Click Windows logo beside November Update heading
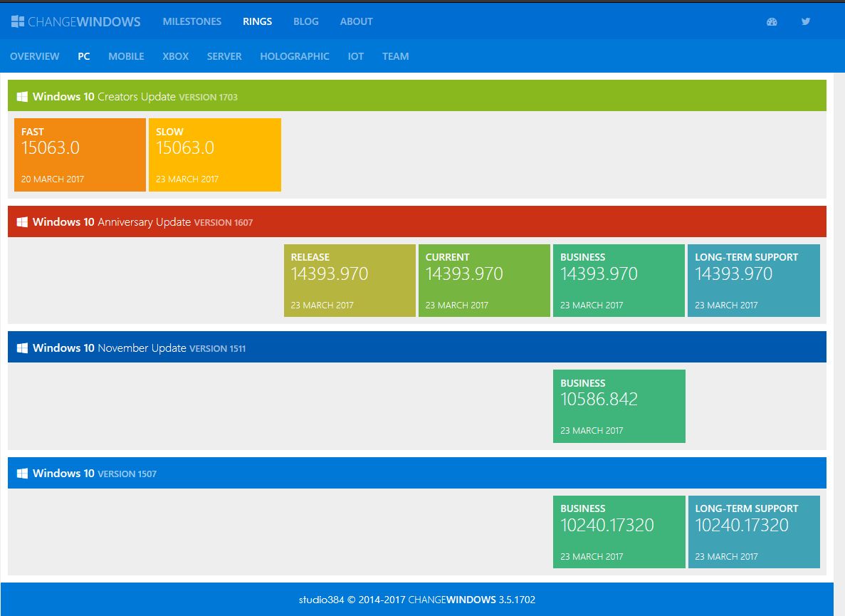 pos(22,348)
